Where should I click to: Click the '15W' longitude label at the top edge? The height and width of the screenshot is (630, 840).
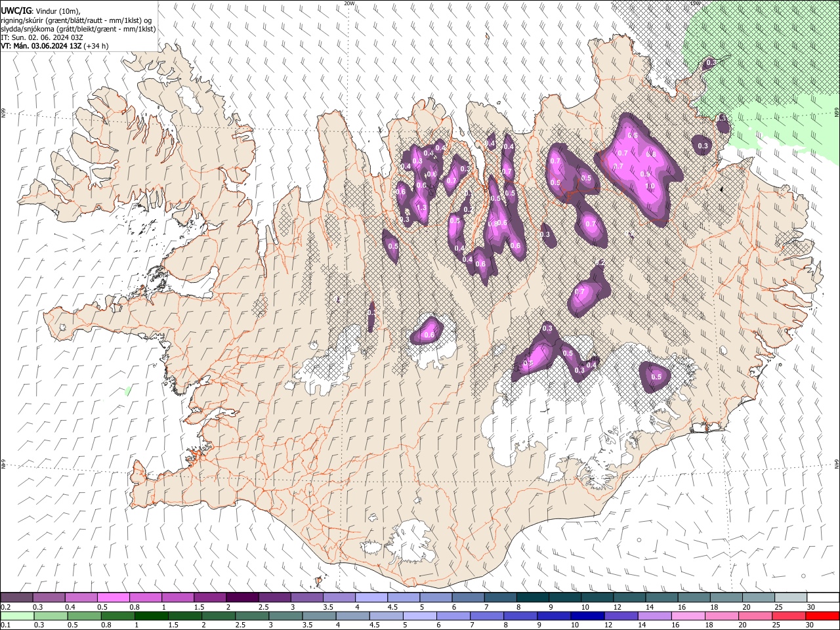696,3
